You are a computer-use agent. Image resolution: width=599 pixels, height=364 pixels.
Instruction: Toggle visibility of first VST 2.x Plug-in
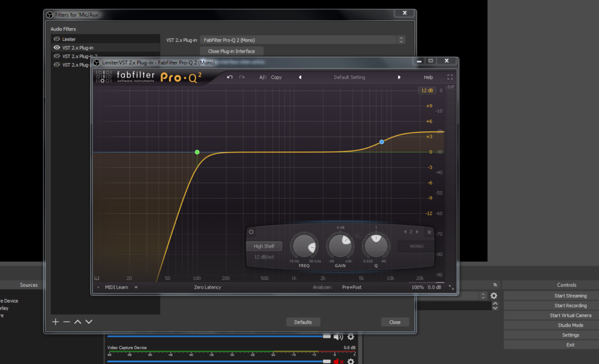[x=57, y=48]
